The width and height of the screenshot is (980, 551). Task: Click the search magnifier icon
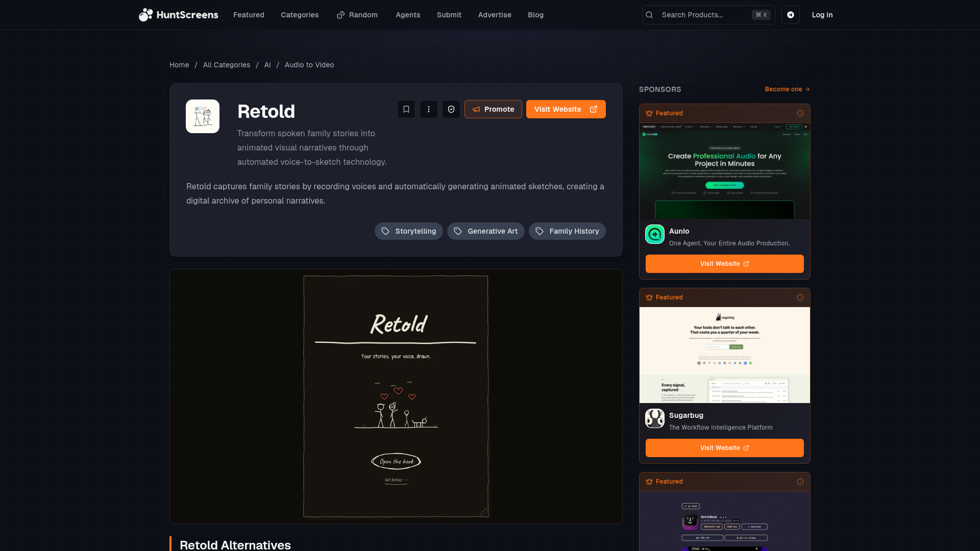[649, 15]
